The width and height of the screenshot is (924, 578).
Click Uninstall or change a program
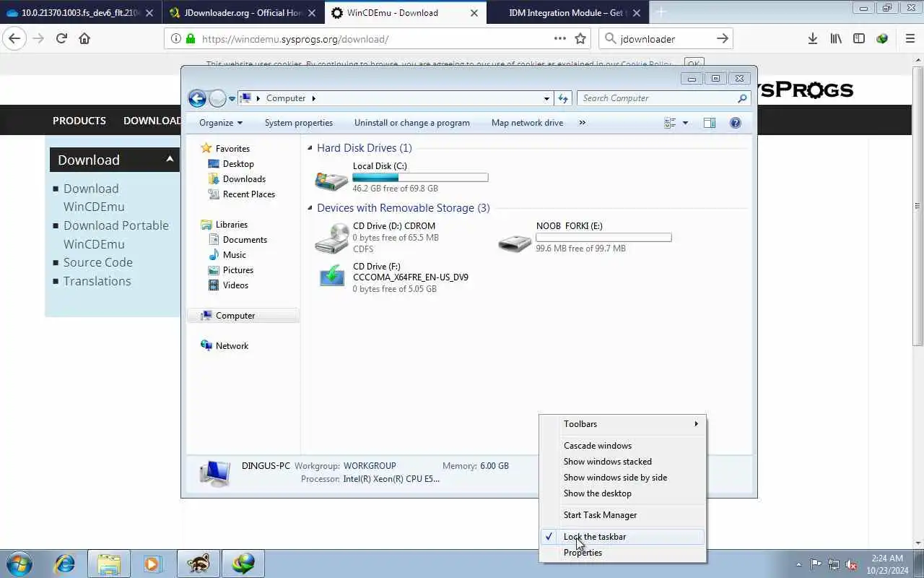pyautogui.click(x=412, y=123)
